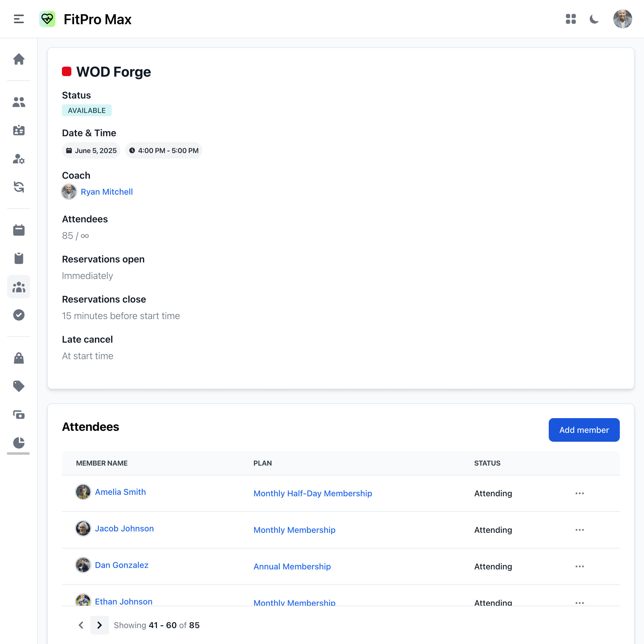Select the Members people icon in sidebar

19,102
